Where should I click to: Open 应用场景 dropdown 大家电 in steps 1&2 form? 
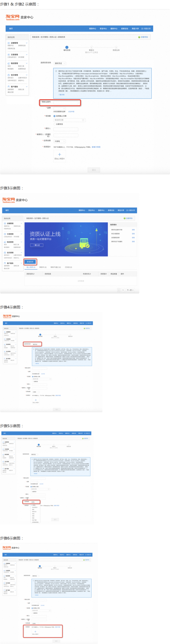pos(60,141)
